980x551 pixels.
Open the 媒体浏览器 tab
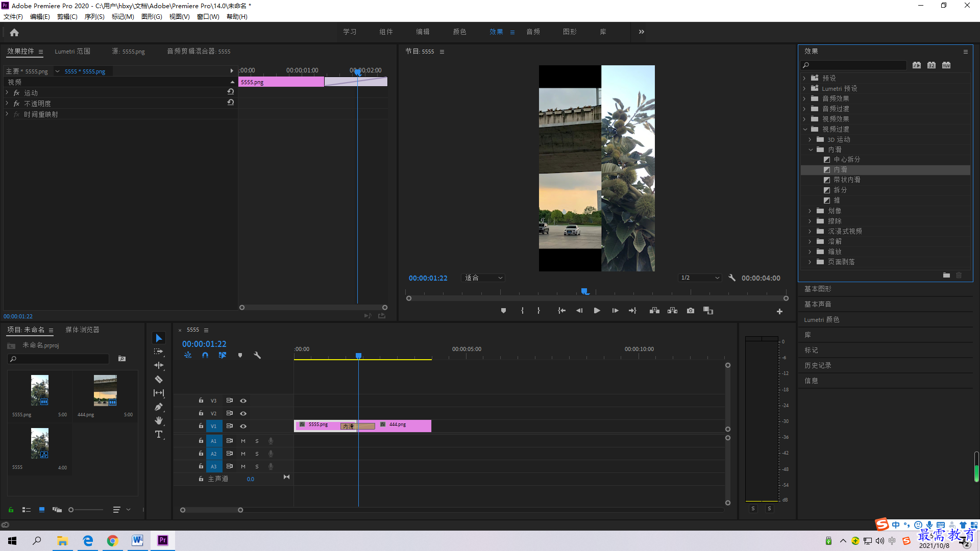pos(82,330)
